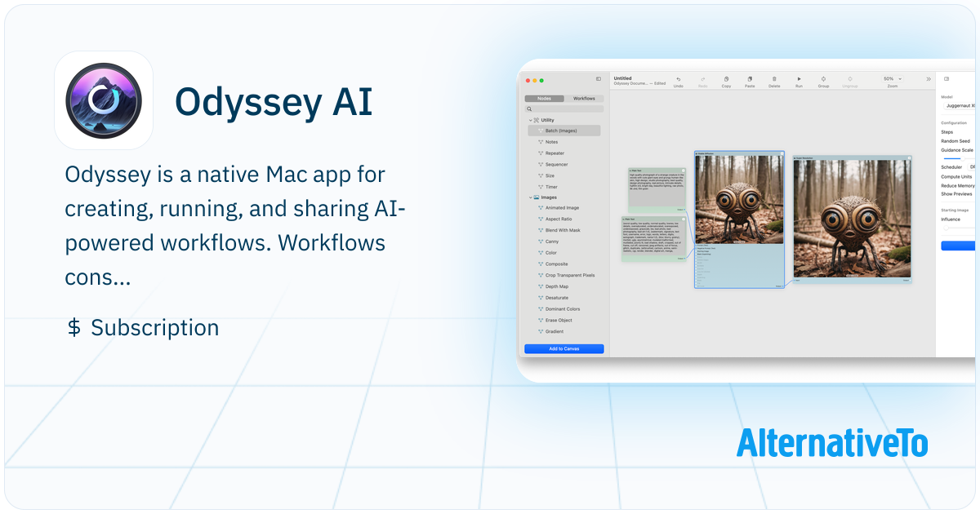The height and width of the screenshot is (514, 980).
Task: Select the Blend With Mask row
Action: tap(564, 230)
